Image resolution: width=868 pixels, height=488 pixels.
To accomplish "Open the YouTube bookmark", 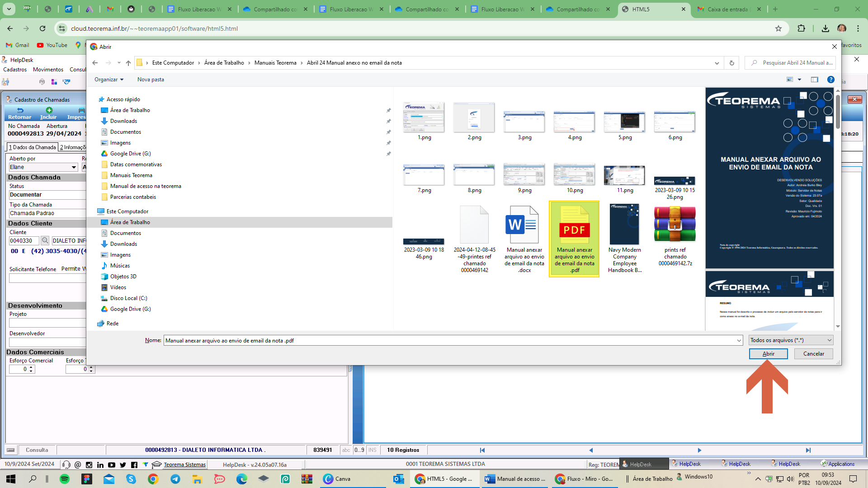I will [x=52, y=45].
